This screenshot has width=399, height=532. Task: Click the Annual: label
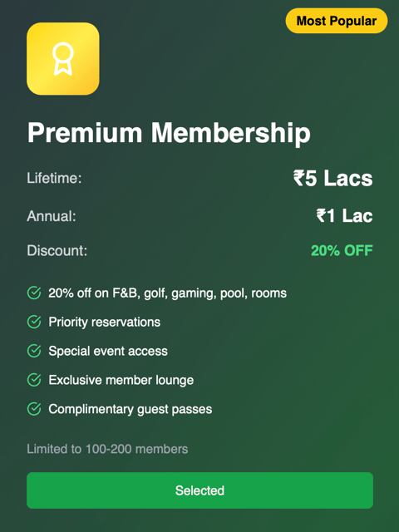(52, 216)
